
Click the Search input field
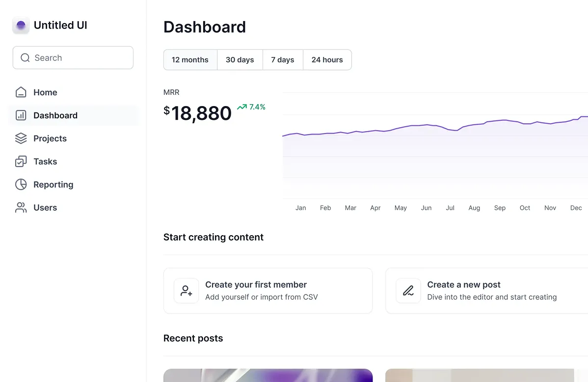[x=73, y=58]
